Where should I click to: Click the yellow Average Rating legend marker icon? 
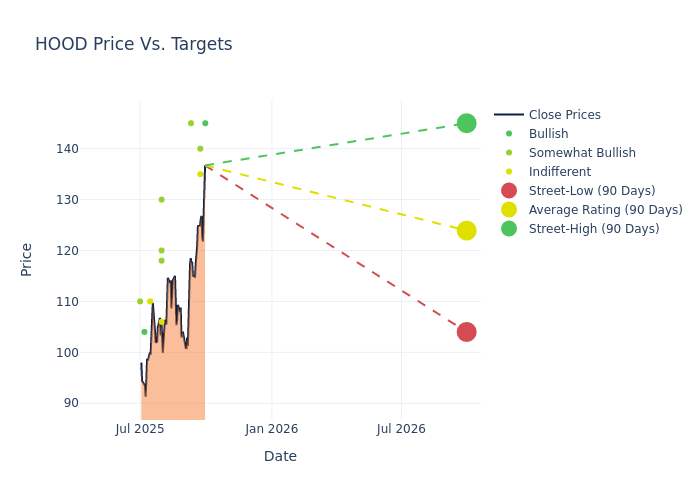tap(509, 210)
